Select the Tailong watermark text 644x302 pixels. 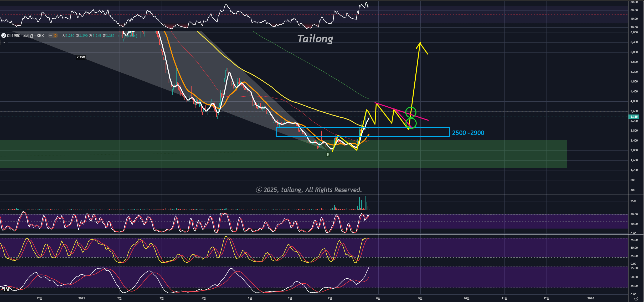[315, 39]
